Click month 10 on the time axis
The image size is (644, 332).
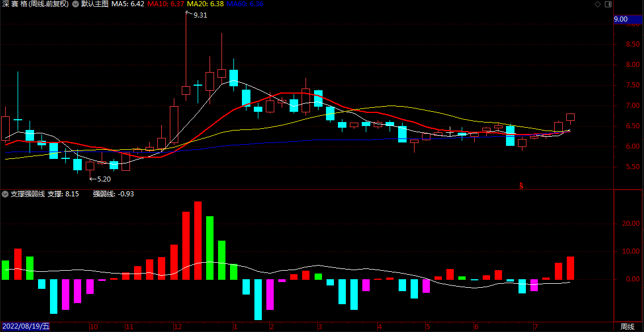tap(94, 327)
